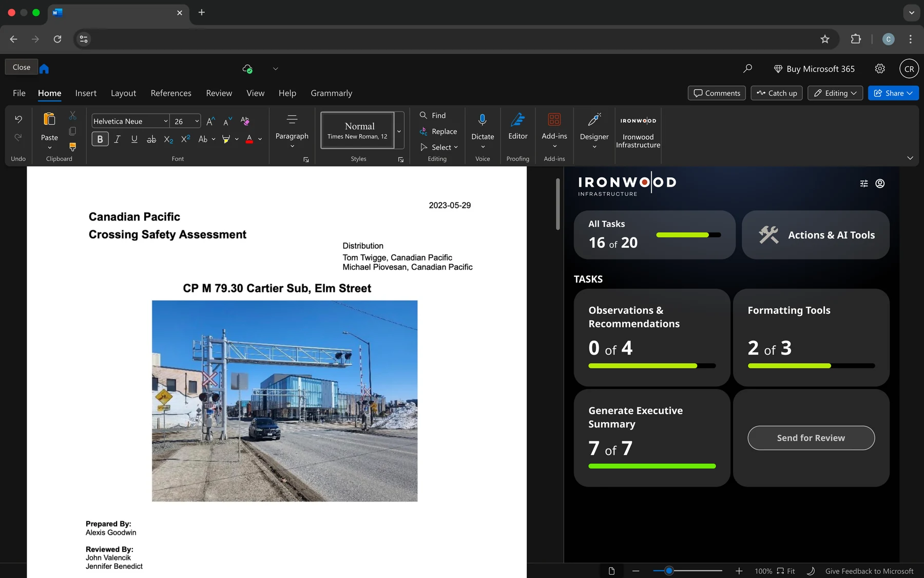Open the Comments pane button

click(717, 93)
